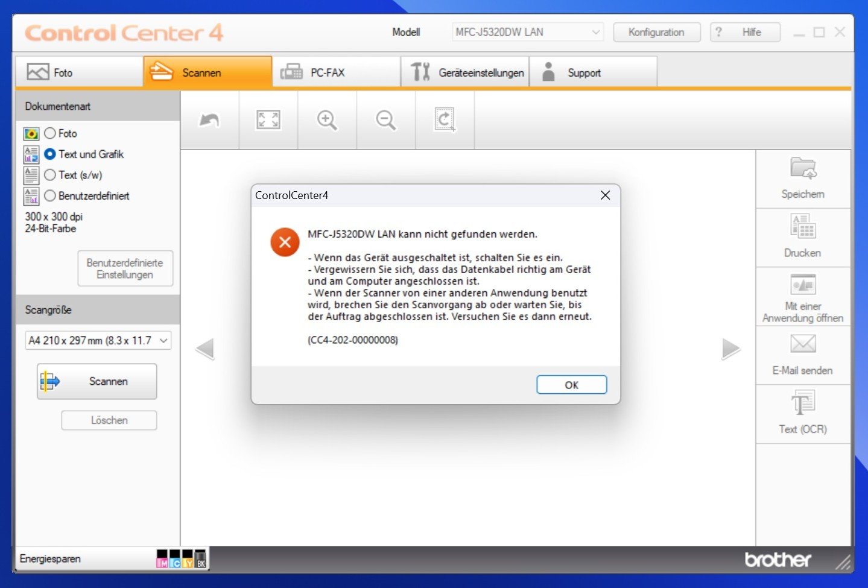The height and width of the screenshot is (588, 868).
Task: Click the error code (CC4-202-00000008)
Action: 353,340
